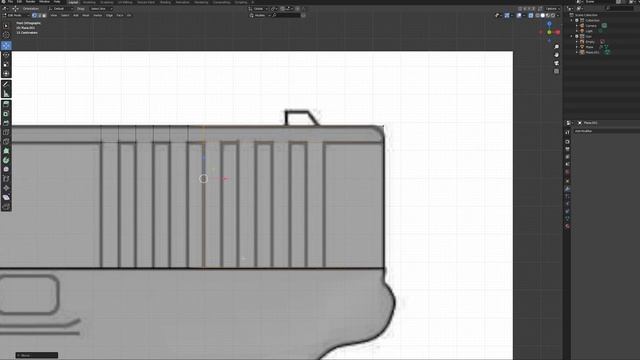The image size is (640, 360).
Task: Select Wireframe viewport shading
Action: click(x=537, y=15)
